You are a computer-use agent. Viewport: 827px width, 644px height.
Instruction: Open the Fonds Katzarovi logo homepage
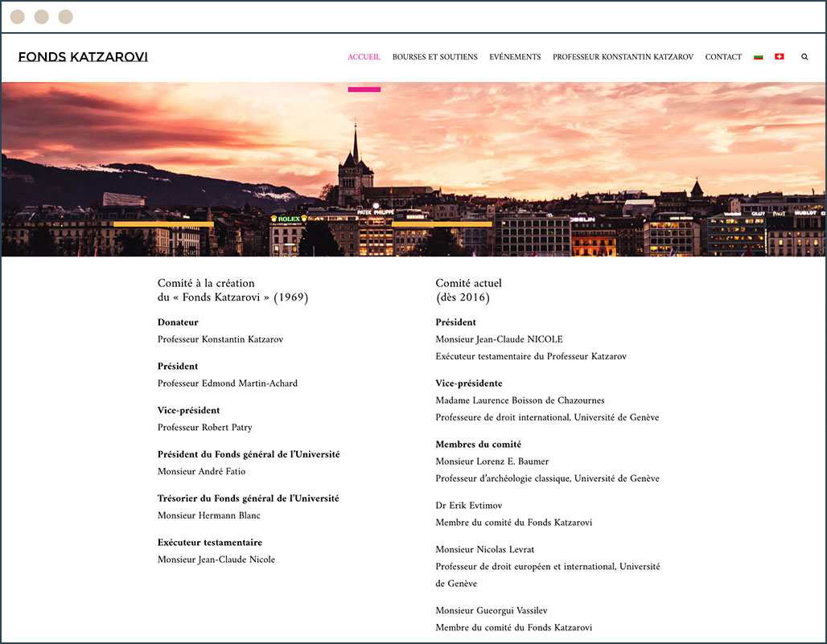[x=83, y=57]
